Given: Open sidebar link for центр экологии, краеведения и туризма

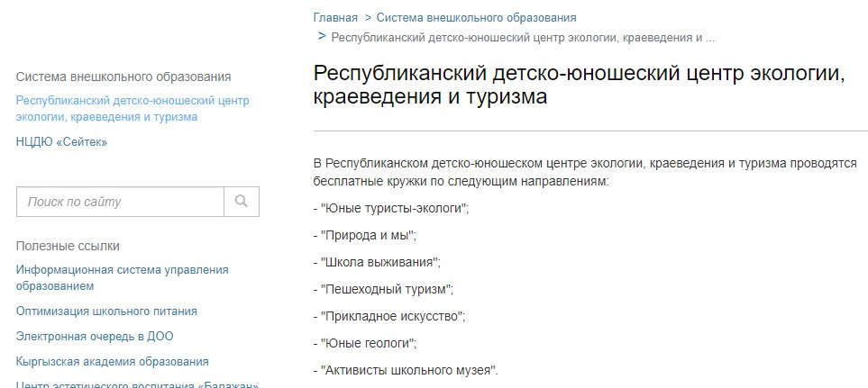Looking at the screenshot, I should pyautogui.click(x=132, y=108).
